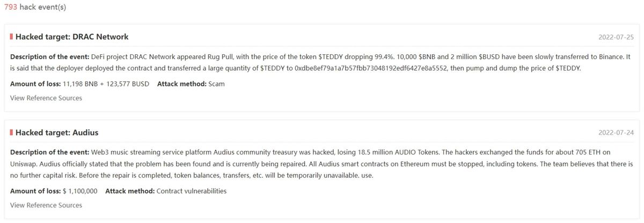Click the red marker beside Audius title
This screenshot has width=644, height=223.
tap(11, 132)
